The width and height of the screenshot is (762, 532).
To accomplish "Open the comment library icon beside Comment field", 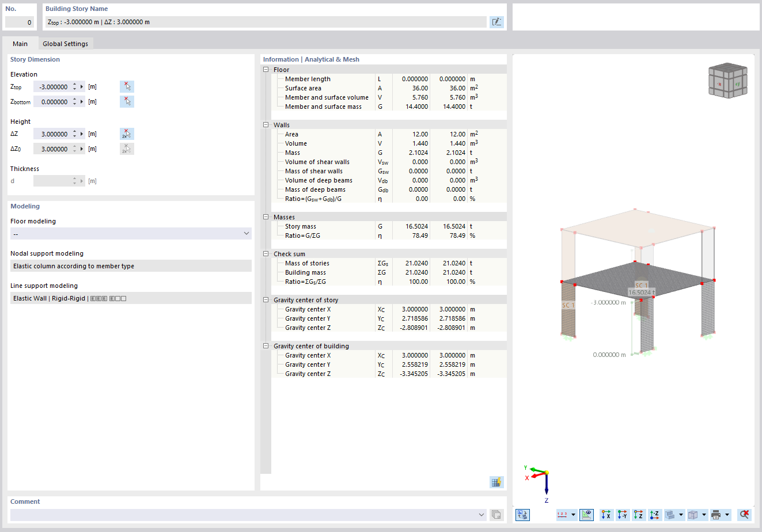I will [496, 515].
